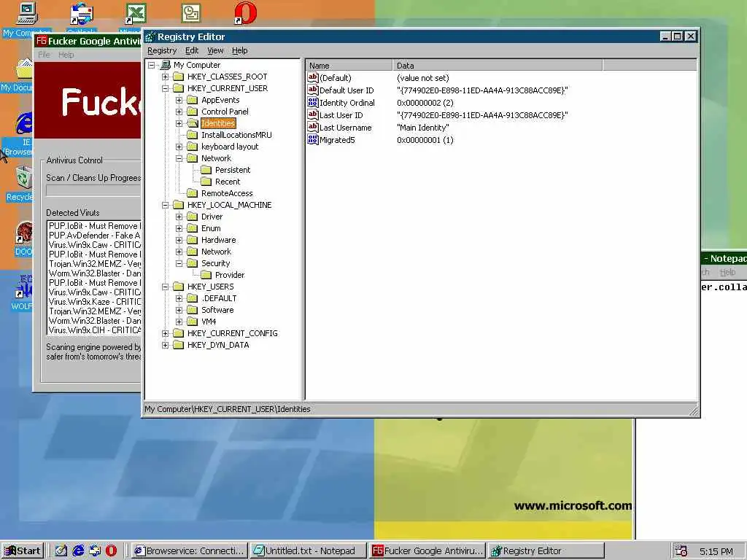Open the Start menu

click(23, 551)
